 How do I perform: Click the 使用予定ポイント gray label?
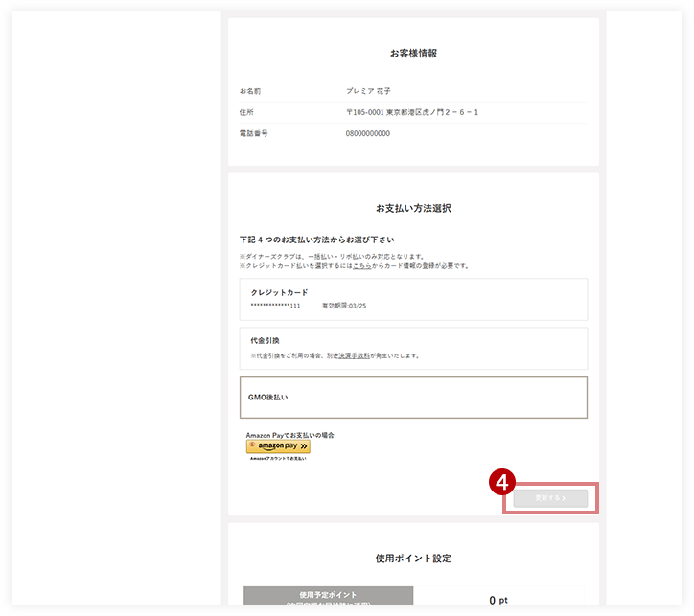click(x=328, y=596)
